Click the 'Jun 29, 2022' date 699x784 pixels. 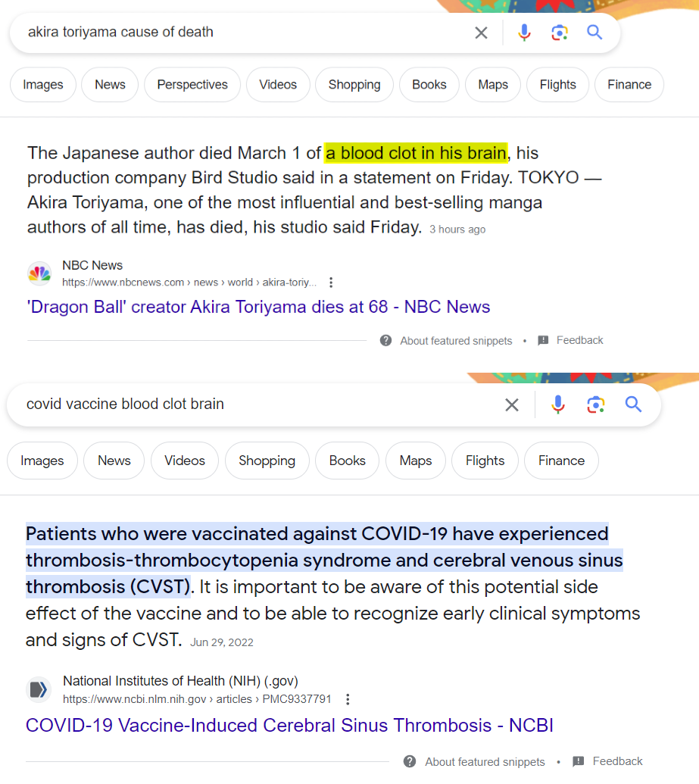pos(221,642)
